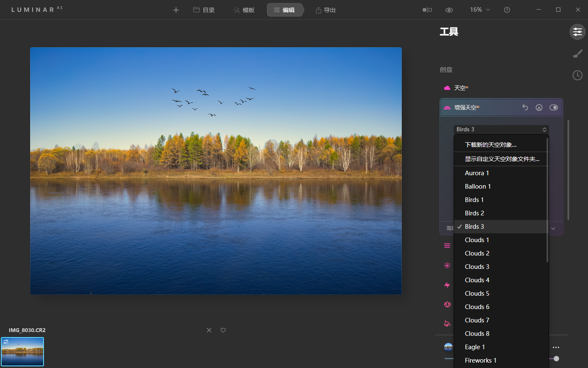Select Clouds 4 from the list

click(x=477, y=280)
